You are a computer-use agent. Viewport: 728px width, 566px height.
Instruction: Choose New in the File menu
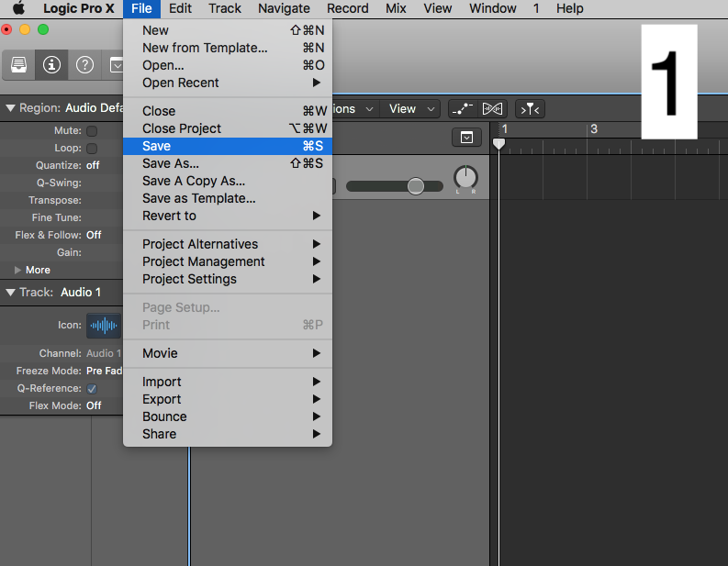(228, 30)
